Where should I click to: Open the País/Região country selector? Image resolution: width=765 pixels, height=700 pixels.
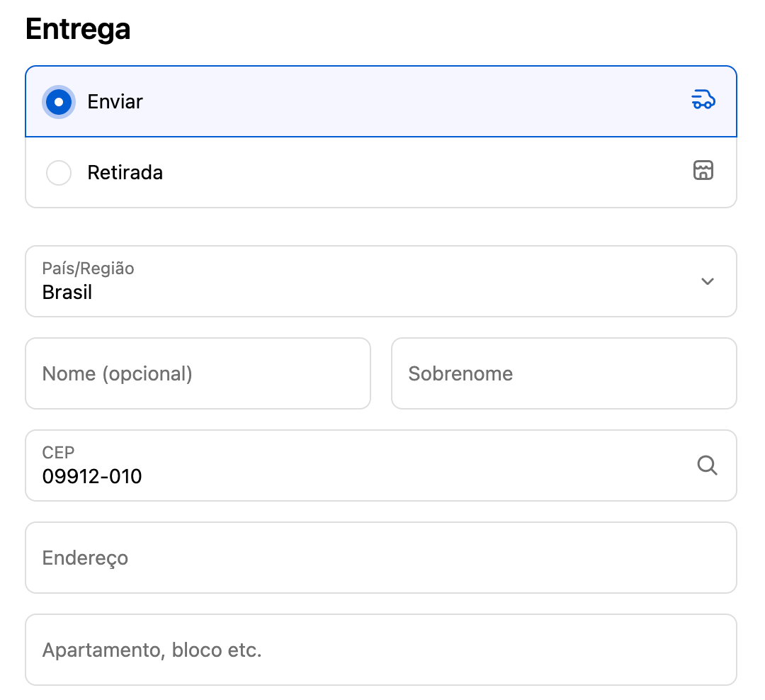tap(380, 281)
